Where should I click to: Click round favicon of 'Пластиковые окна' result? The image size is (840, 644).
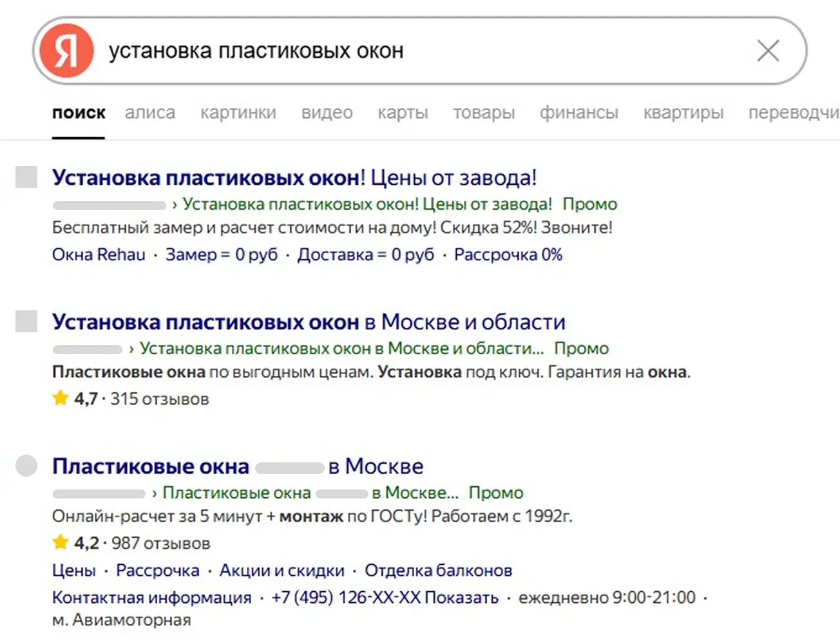[26, 465]
